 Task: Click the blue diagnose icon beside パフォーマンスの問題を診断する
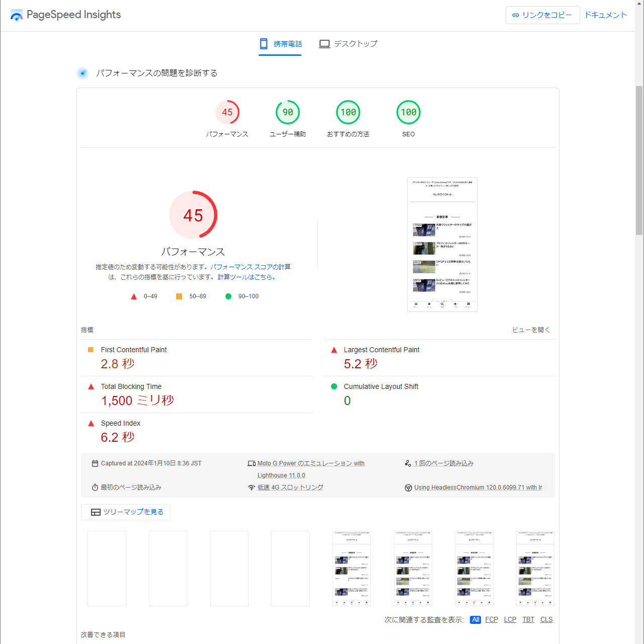[83, 73]
